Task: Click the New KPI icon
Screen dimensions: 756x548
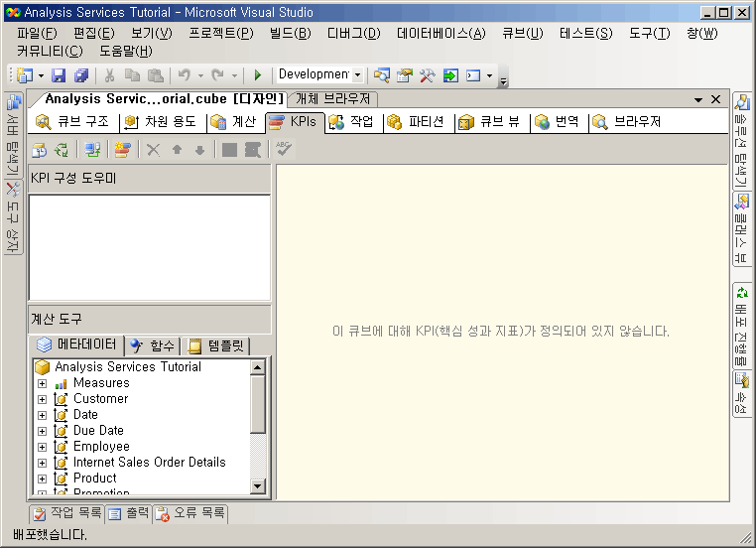Action: (122, 150)
